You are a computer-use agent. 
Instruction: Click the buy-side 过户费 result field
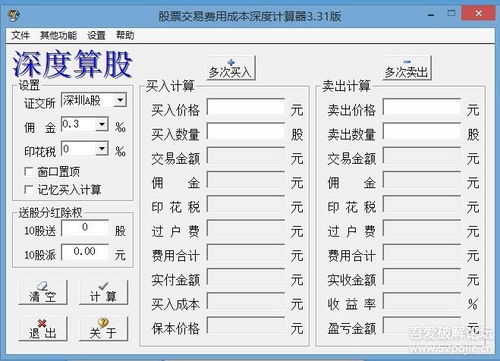pos(246,228)
